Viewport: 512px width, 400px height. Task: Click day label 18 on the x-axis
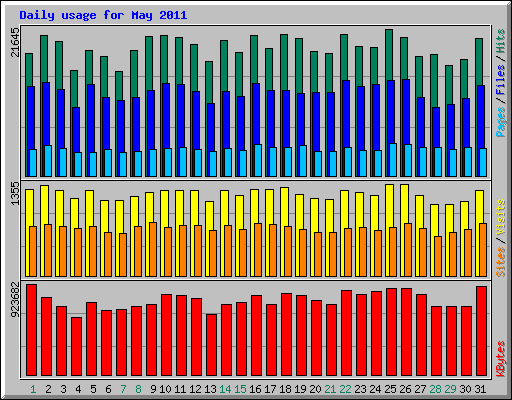pyautogui.click(x=285, y=389)
